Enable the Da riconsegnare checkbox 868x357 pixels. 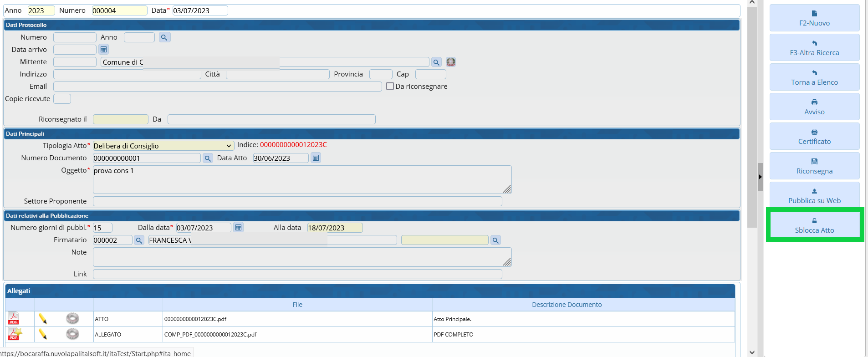390,86
